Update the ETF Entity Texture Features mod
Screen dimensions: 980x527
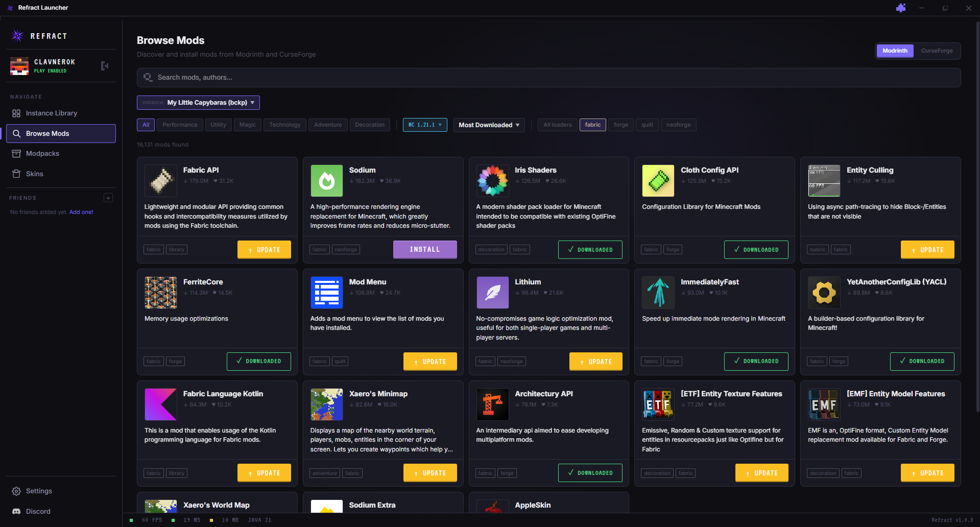click(x=762, y=473)
